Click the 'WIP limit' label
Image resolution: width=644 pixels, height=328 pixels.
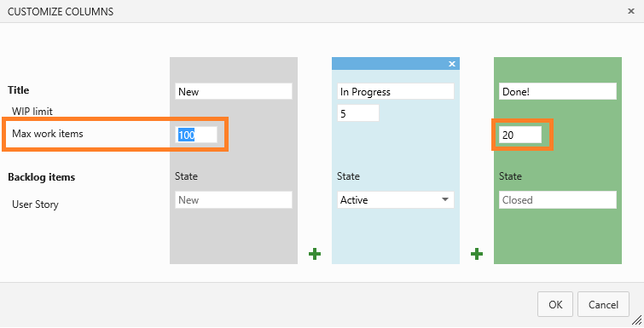click(x=32, y=112)
